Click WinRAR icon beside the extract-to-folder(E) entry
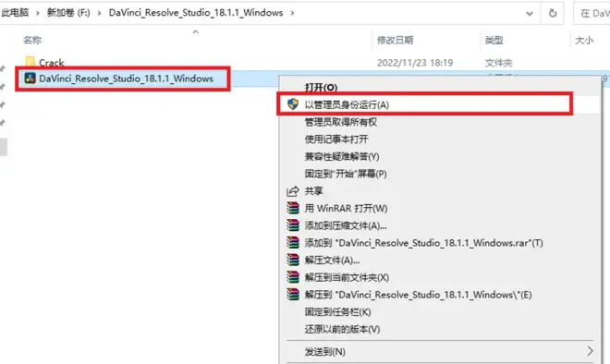Image resolution: width=610 pixels, height=364 pixels. (293, 295)
